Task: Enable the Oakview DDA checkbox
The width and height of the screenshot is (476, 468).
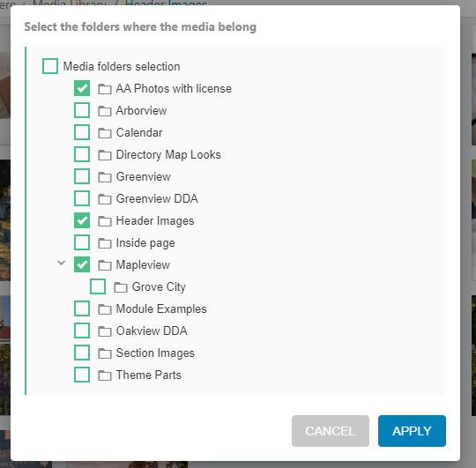Action: pyautogui.click(x=82, y=331)
